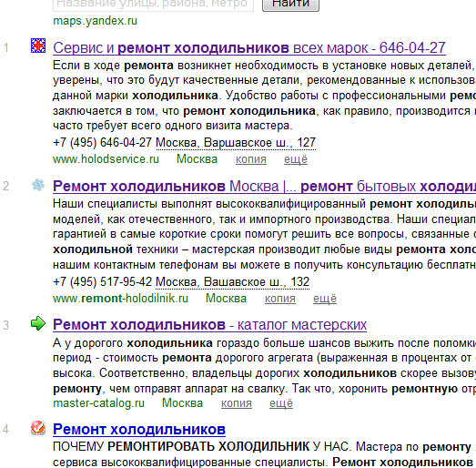The image size is (476, 468).
Task: Click Москва region link under remont-holodilnik.ru
Action: coord(226,299)
